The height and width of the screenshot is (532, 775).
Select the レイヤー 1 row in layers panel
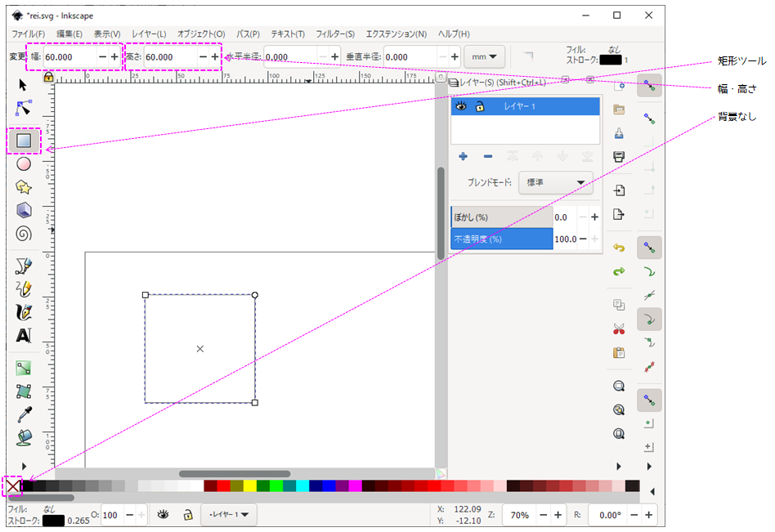[x=526, y=106]
